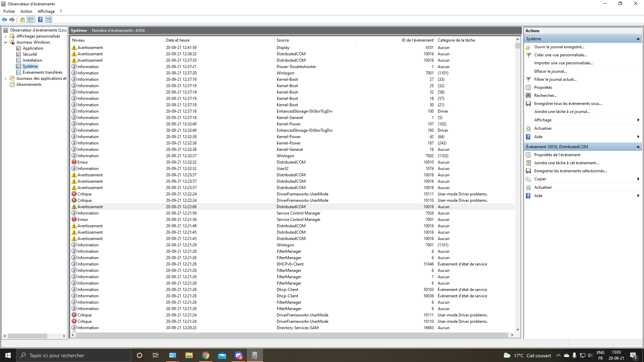Expand the Affichages personnalisés tree node

pyautogui.click(x=5, y=36)
